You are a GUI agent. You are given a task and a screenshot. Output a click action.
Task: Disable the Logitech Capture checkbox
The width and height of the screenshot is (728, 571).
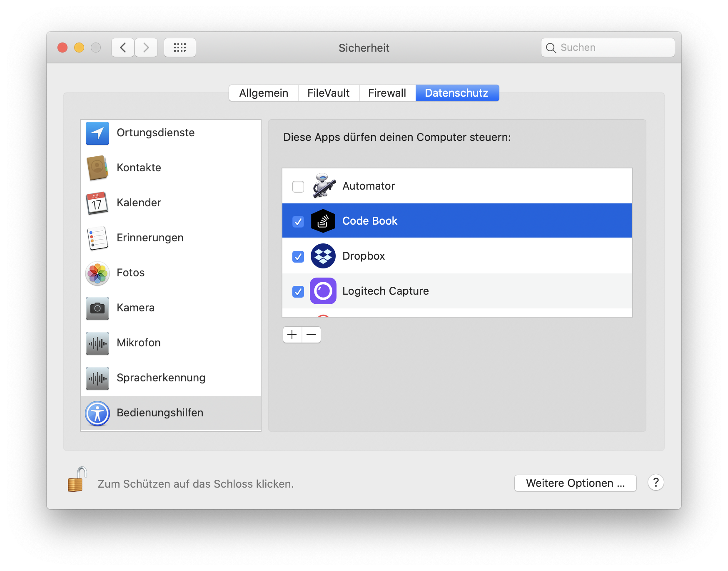click(x=298, y=291)
